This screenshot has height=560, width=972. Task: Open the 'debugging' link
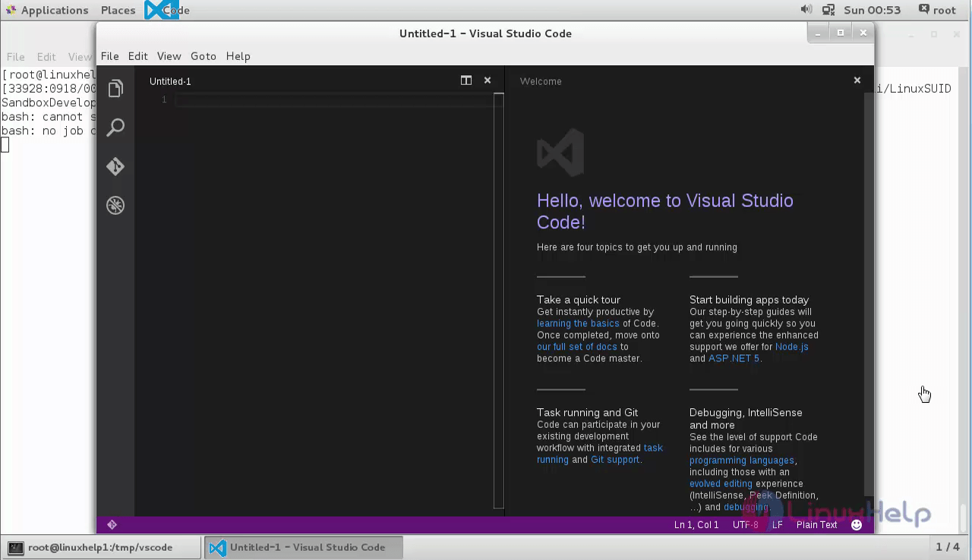click(x=746, y=507)
